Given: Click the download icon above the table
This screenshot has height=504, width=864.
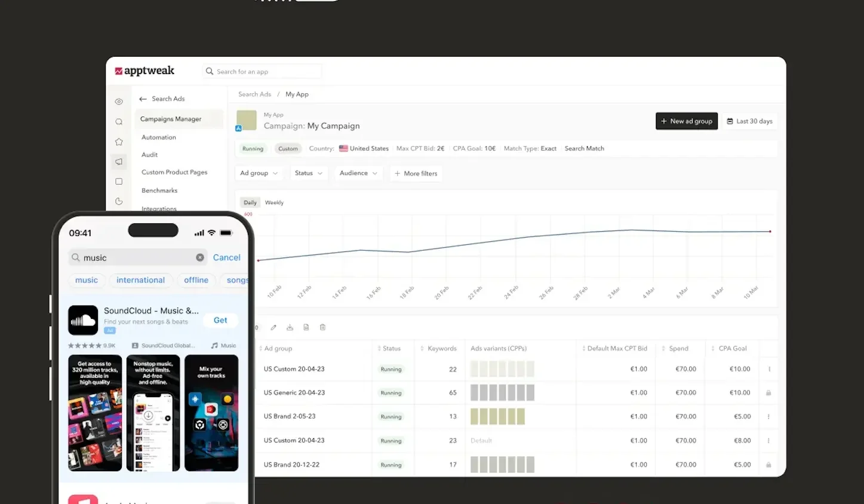Looking at the screenshot, I should click(290, 327).
